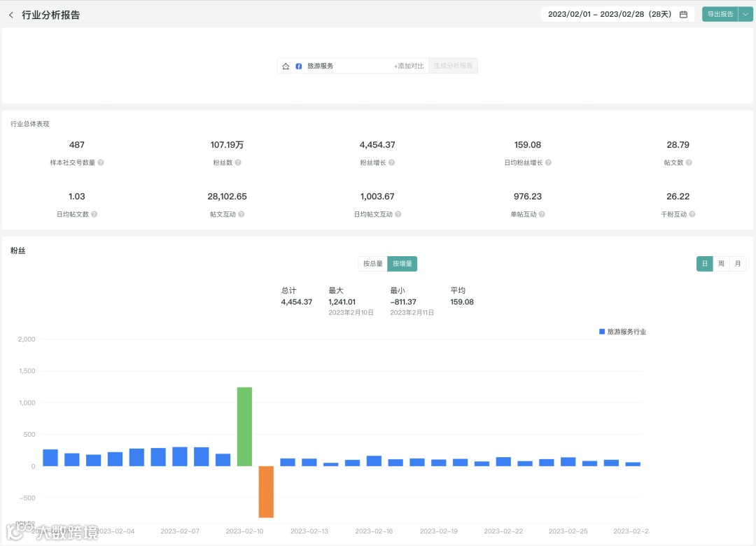The image size is (756, 546).
Task: Open date range 2023/02/01 – 2023/02/28 selector
Action: [617, 15]
